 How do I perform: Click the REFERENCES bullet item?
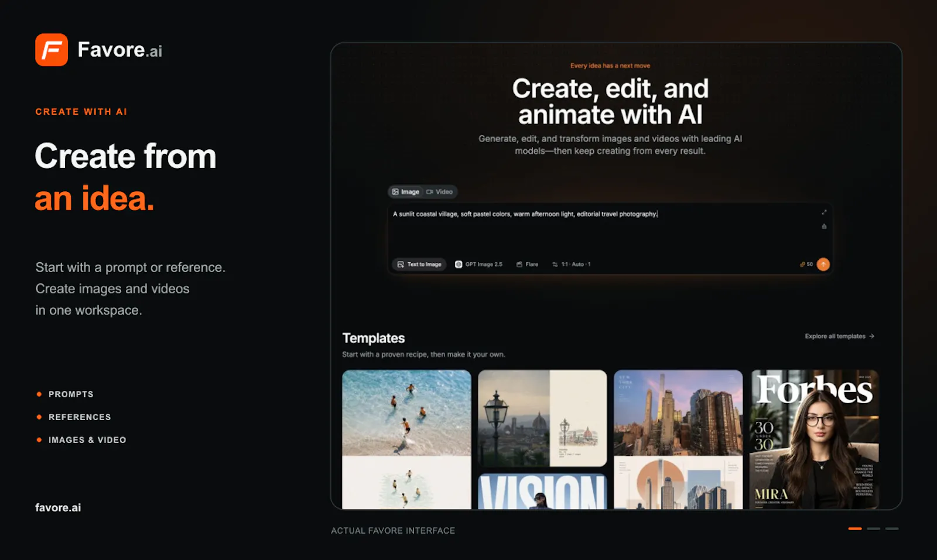click(80, 417)
